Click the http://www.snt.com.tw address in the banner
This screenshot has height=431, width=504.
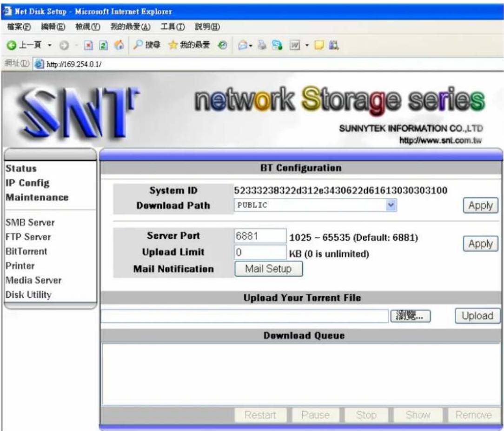click(440, 141)
